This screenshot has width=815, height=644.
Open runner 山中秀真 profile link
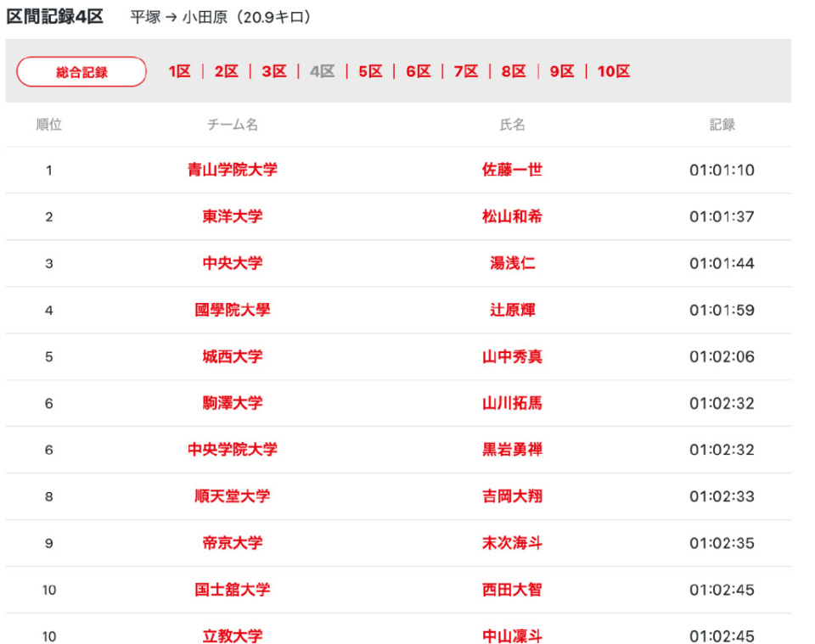click(513, 357)
